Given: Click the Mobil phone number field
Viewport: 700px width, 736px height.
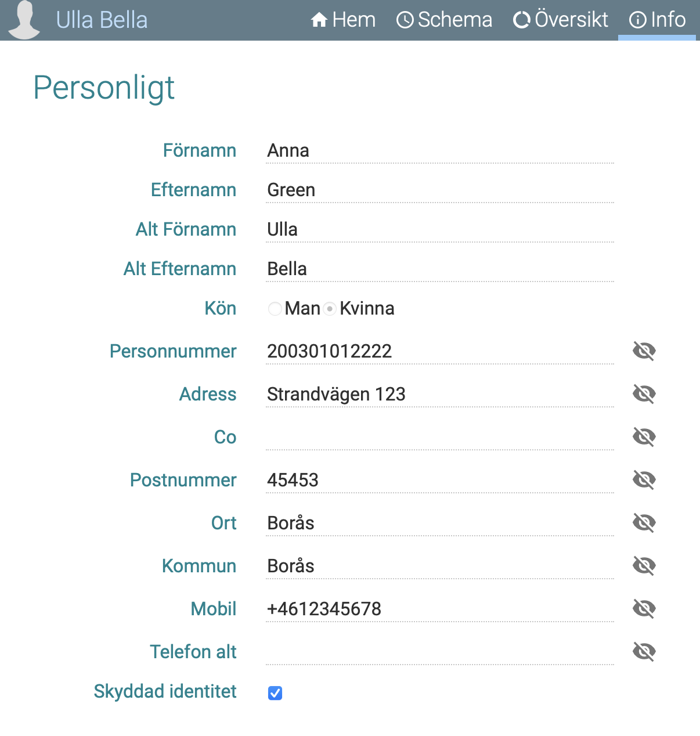Looking at the screenshot, I should tap(439, 609).
